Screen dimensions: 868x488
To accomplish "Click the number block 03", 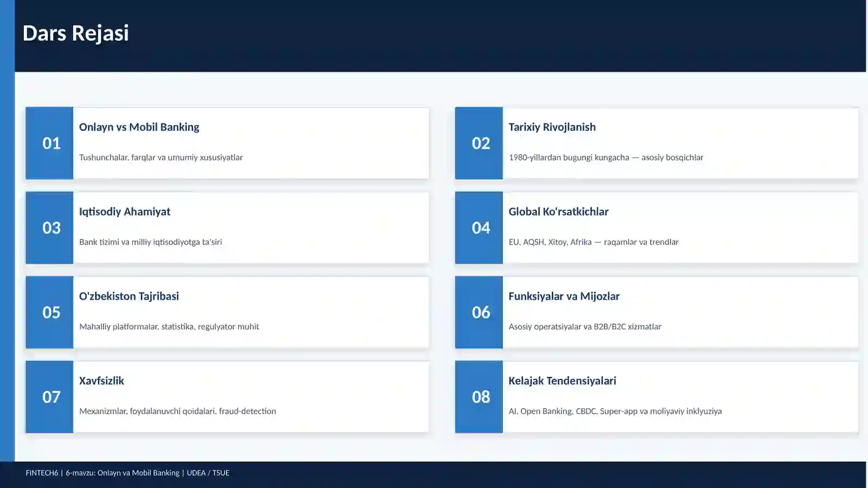I will 49,228.
